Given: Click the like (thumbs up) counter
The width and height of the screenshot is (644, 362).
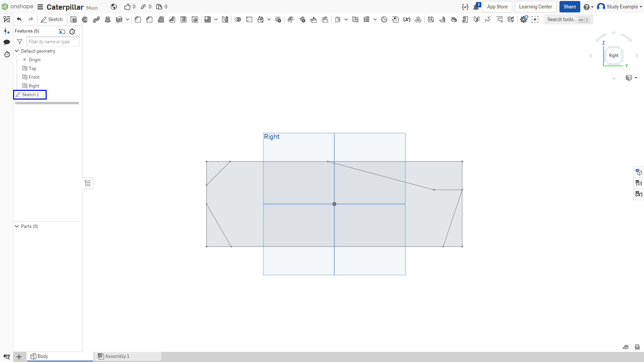Looking at the screenshot, I should point(130,7).
